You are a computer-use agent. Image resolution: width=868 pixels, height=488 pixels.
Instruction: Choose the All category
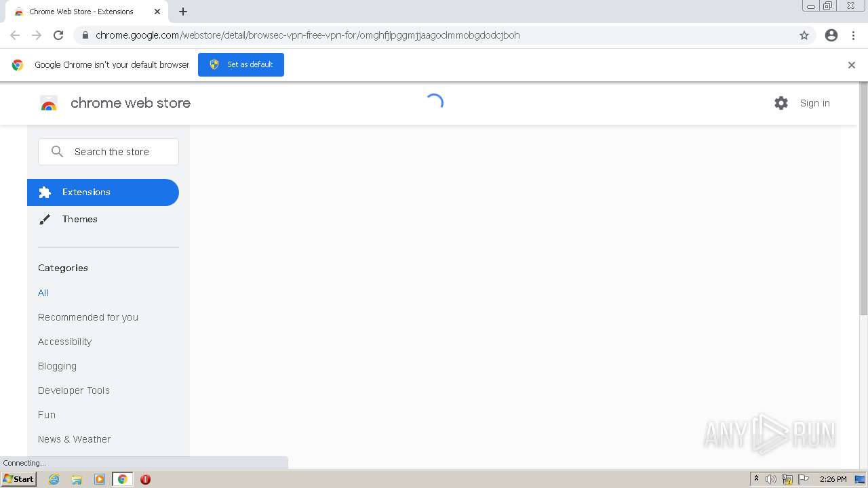pyautogui.click(x=43, y=293)
